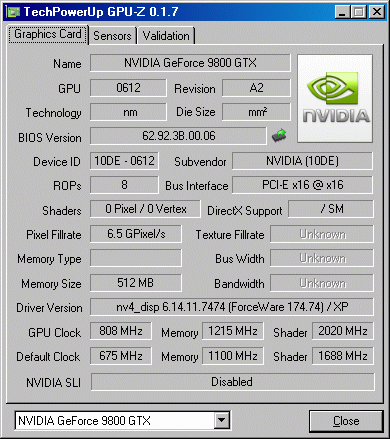The image size is (390, 439).
Task: Click the default Memory clock 1100 MHz
Action: (x=233, y=356)
